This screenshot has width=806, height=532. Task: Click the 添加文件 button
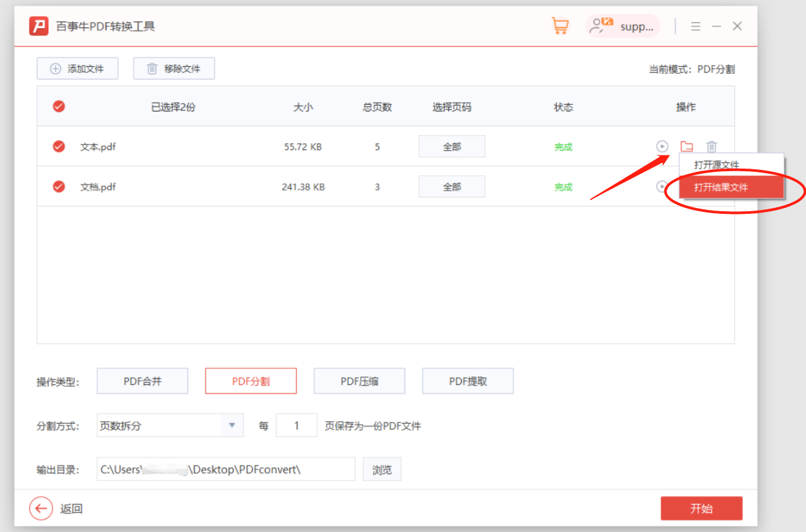[77, 68]
